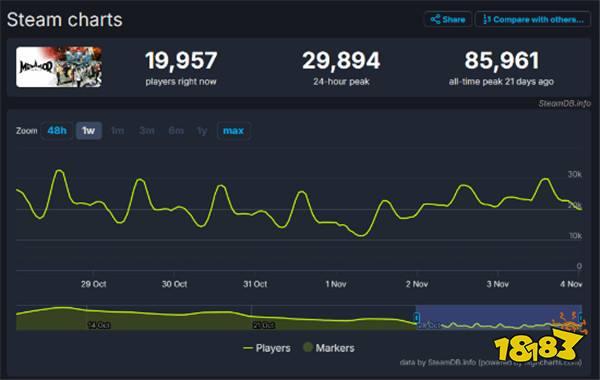Click the 30 Oct axis label
This screenshot has height=380, width=600.
coord(174,284)
